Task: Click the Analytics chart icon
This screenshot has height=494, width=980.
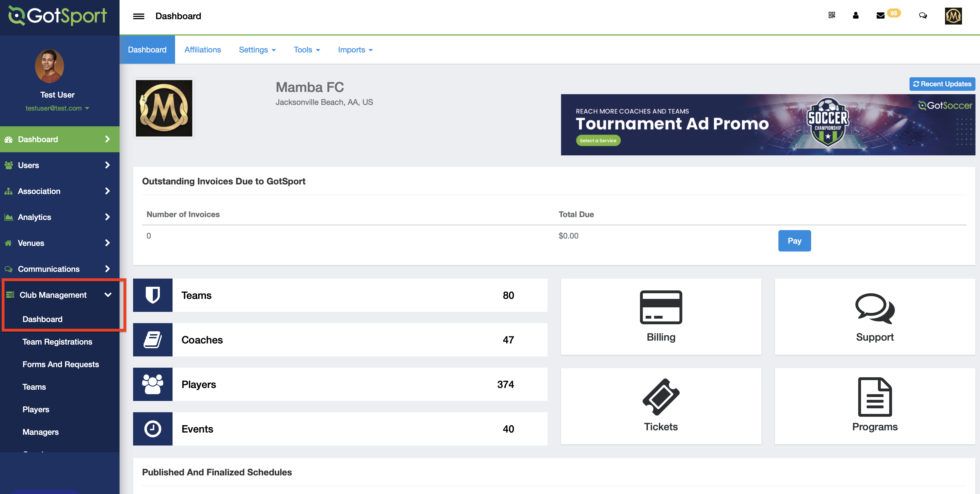Action: [8, 217]
